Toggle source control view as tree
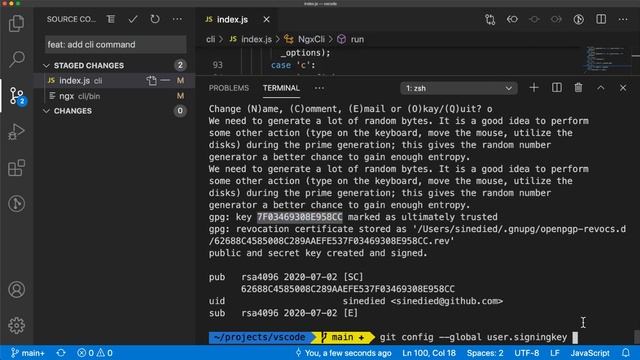The width and height of the screenshot is (640, 360). 111,19
